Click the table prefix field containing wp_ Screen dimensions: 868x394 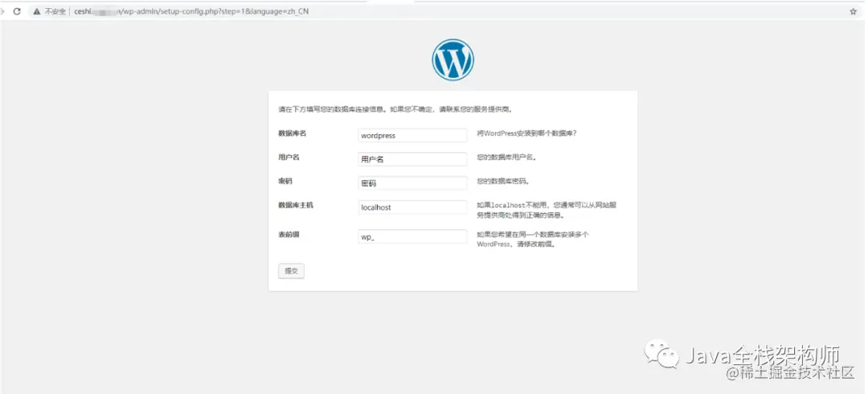412,236
